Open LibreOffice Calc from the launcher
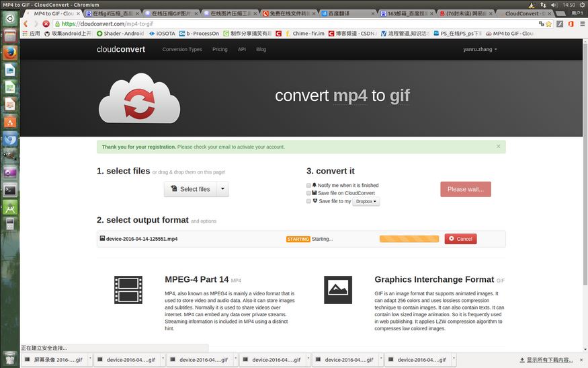 coord(10,87)
